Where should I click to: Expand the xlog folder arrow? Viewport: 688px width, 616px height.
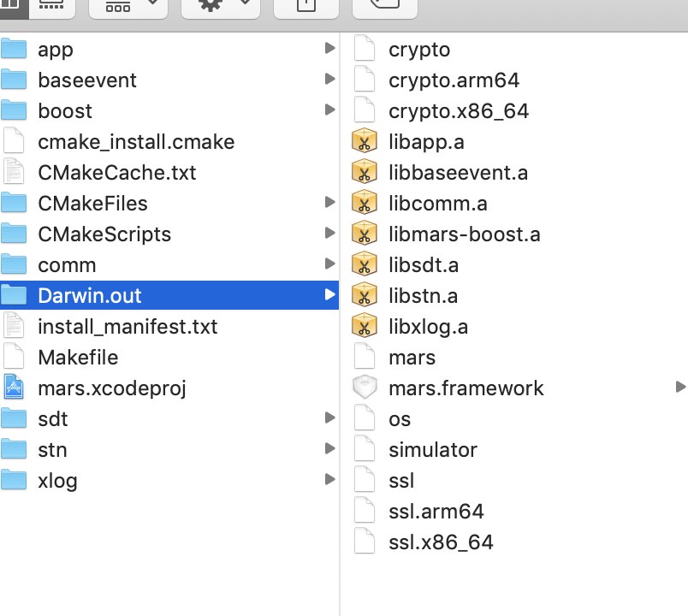329,479
